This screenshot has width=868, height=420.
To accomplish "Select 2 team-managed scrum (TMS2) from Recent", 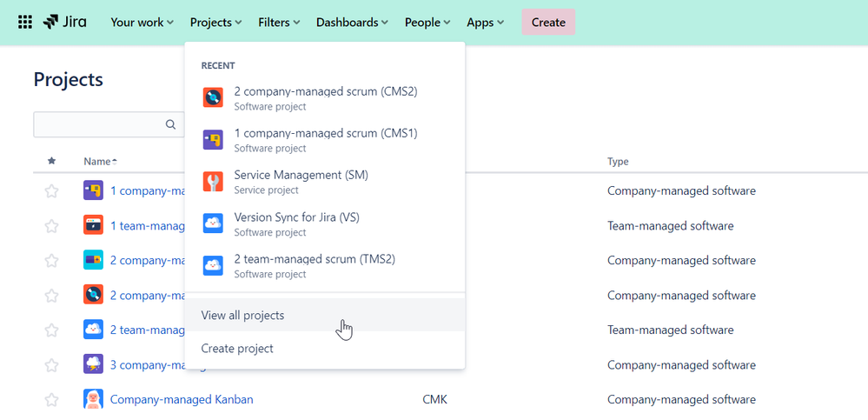I will [325, 265].
